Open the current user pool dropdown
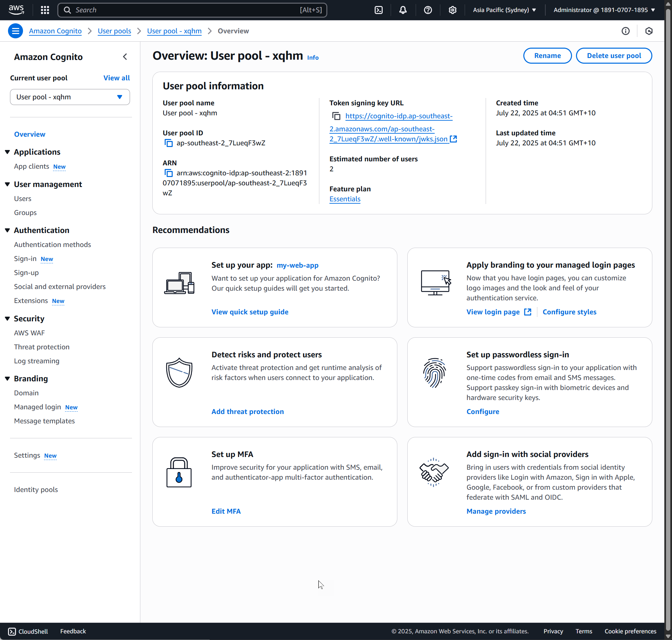This screenshot has height=640, width=672. [x=70, y=97]
